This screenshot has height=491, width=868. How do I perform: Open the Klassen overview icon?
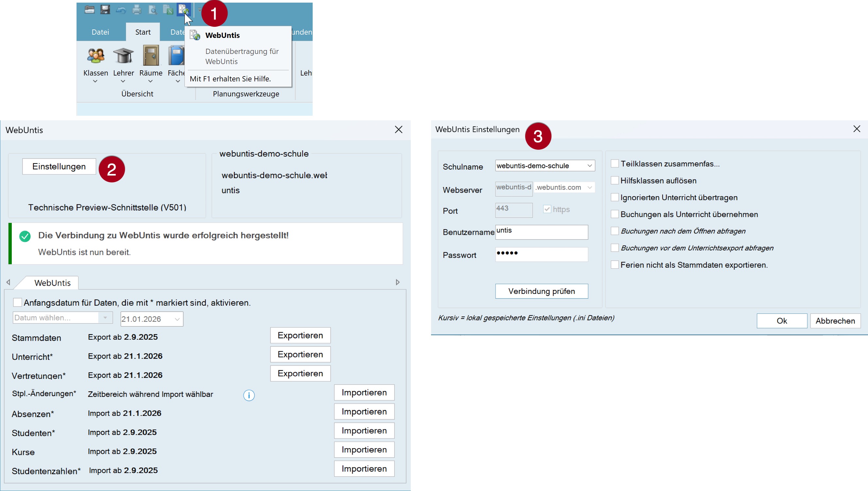(x=95, y=56)
